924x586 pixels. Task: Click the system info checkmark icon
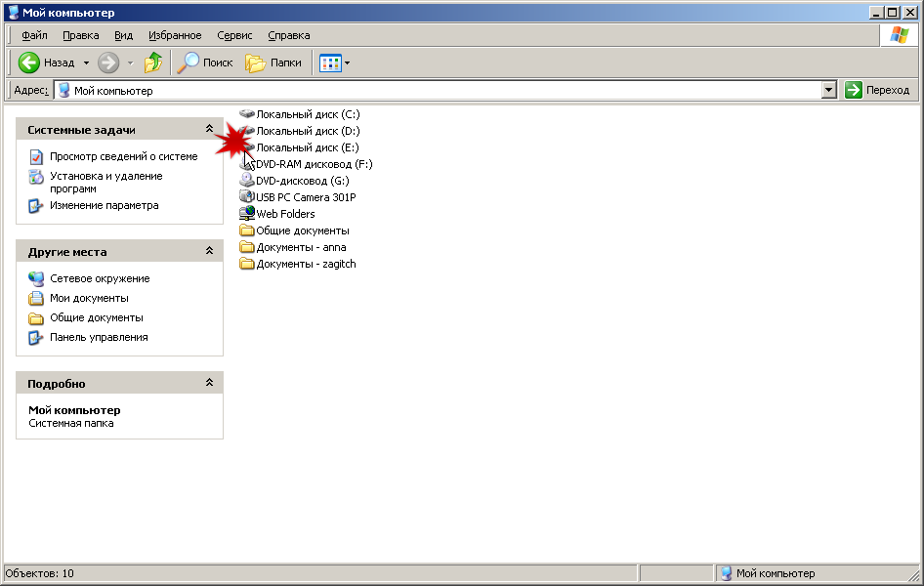tap(36, 156)
